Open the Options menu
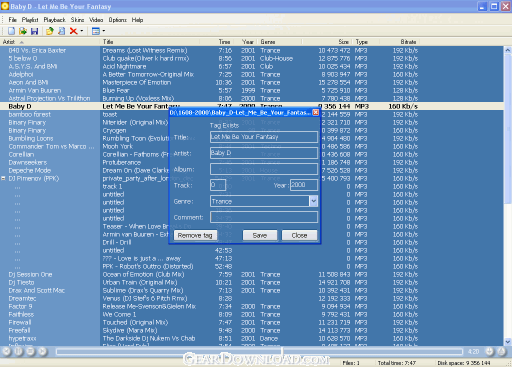512x367 pixels. click(x=118, y=20)
